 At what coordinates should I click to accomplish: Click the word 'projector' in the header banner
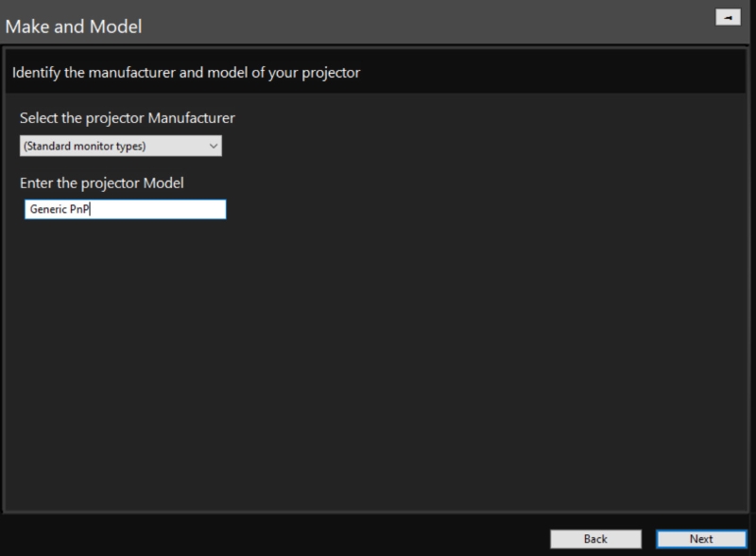331,73
